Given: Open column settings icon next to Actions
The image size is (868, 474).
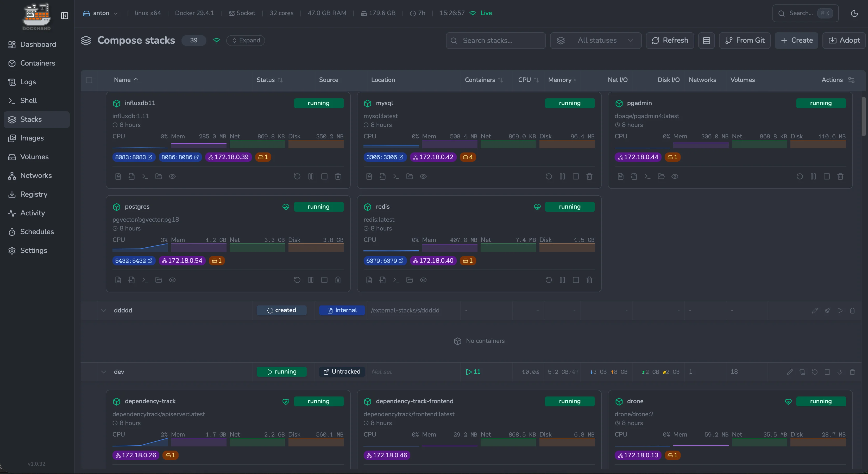Looking at the screenshot, I should 851,80.
